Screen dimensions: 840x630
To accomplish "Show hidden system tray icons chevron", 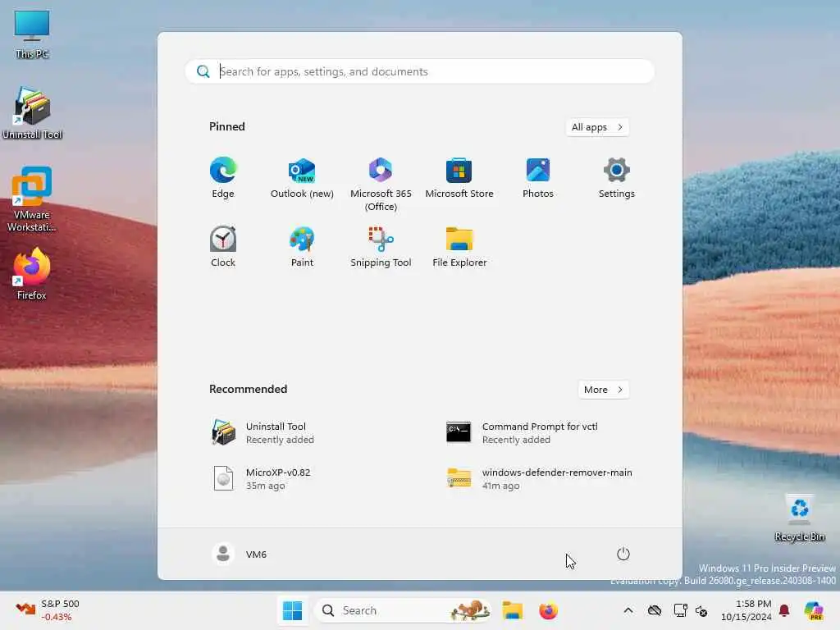I will point(628,610).
